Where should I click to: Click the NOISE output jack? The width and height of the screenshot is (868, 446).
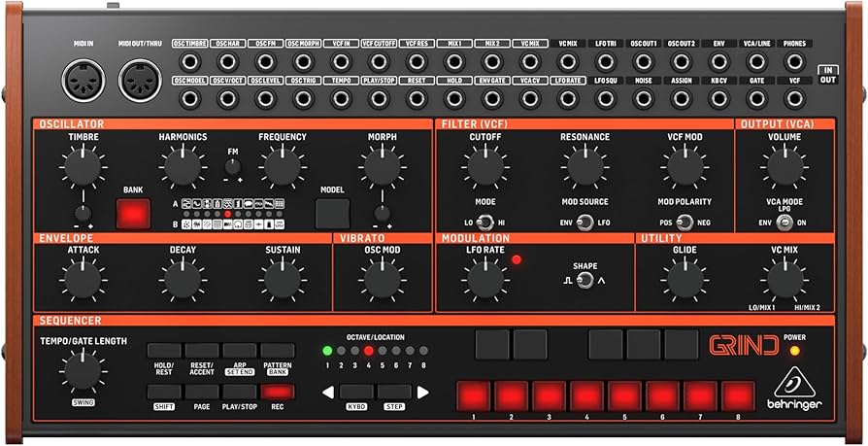(644, 98)
